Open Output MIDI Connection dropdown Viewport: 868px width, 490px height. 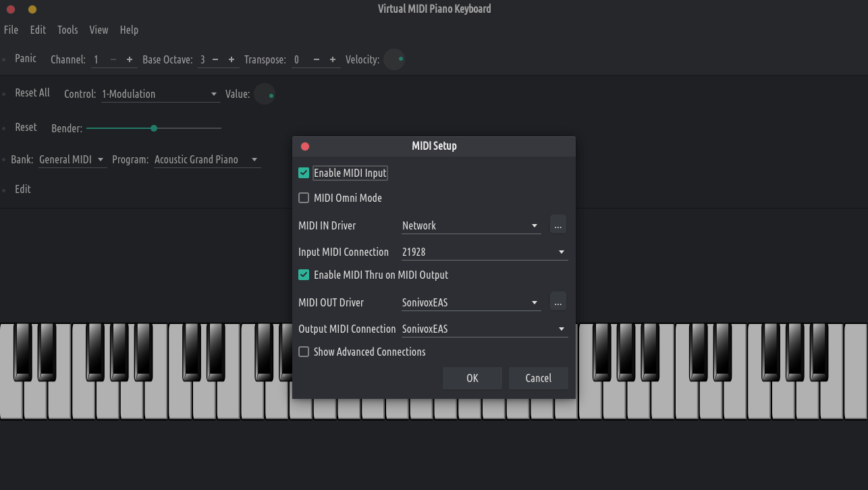coord(485,329)
